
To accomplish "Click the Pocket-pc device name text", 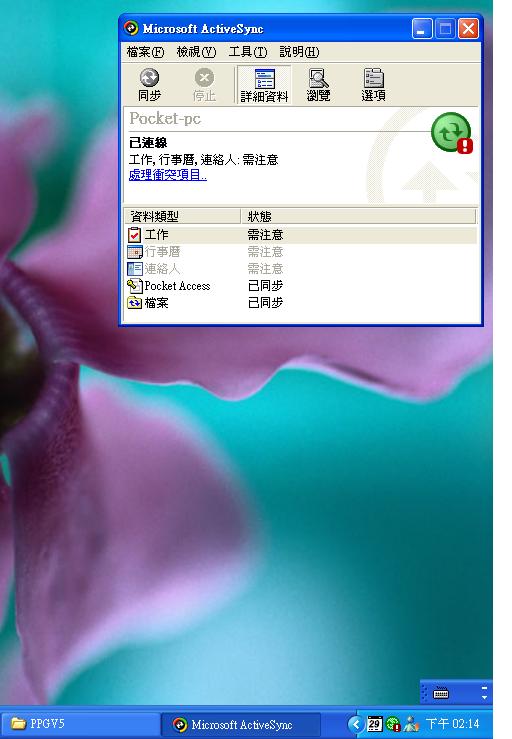I will tap(165, 119).
